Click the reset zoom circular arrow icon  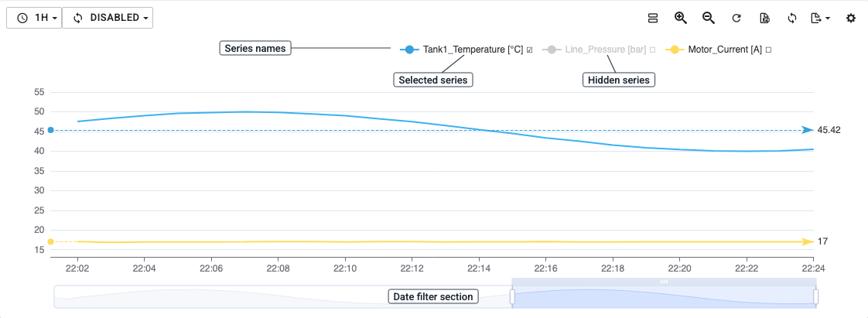tap(736, 19)
